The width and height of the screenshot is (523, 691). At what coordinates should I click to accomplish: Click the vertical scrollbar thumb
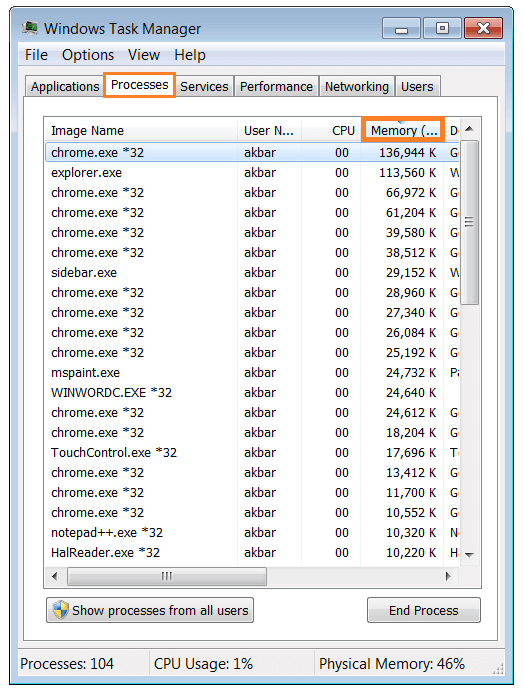pyautogui.click(x=469, y=222)
